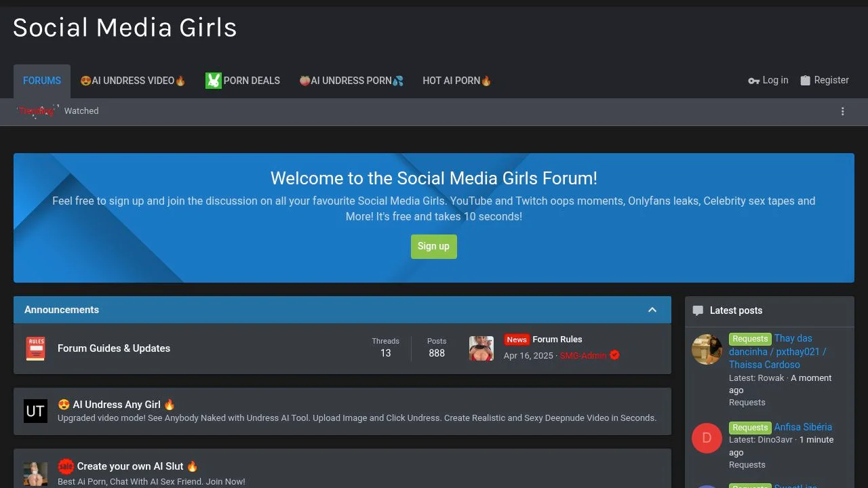Click the key icon beside Log in
The width and height of the screenshot is (868, 488).
pos(753,80)
